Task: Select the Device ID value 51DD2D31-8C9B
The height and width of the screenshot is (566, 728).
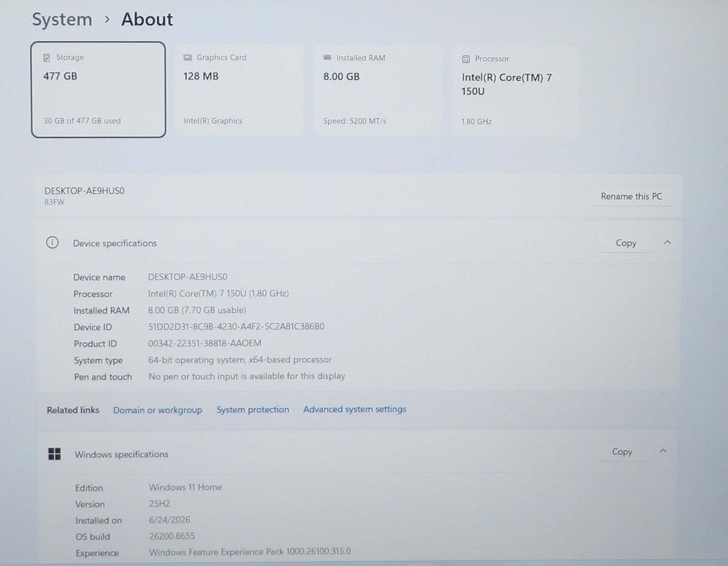Action: pyautogui.click(x=236, y=326)
